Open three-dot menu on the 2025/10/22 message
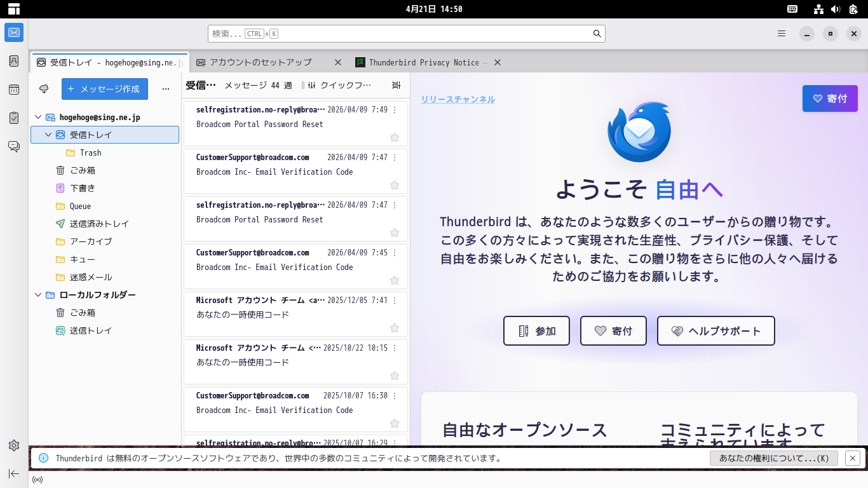Viewport: 868px width, 488px height. pos(395,348)
